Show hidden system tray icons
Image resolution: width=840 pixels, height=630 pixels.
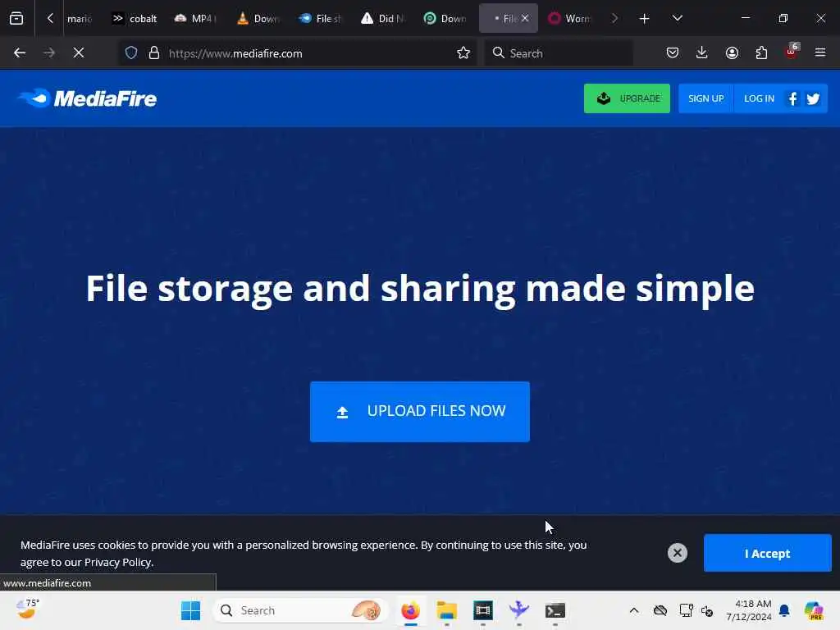(x=634, y=610)
